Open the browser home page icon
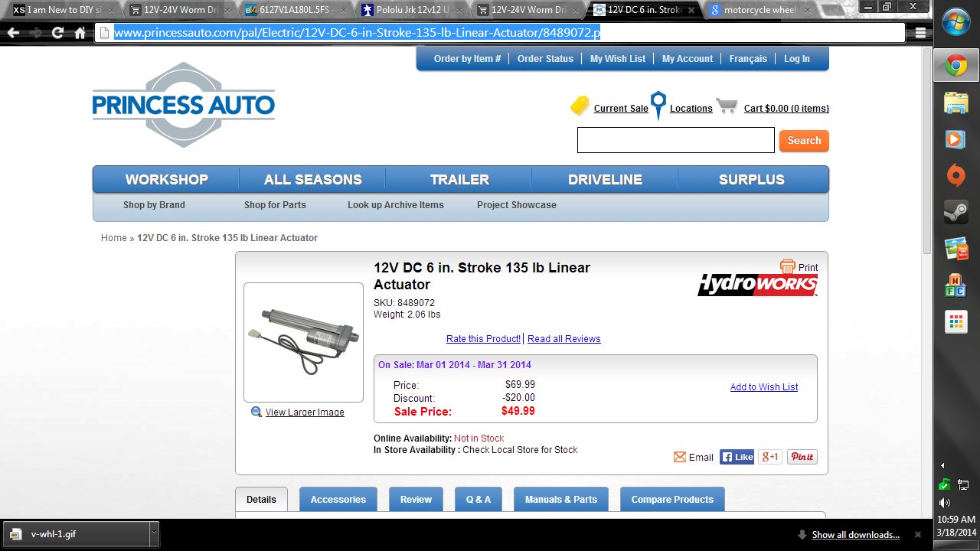The height and width of the screenshot is (551, 980). (x=80, y=33)
